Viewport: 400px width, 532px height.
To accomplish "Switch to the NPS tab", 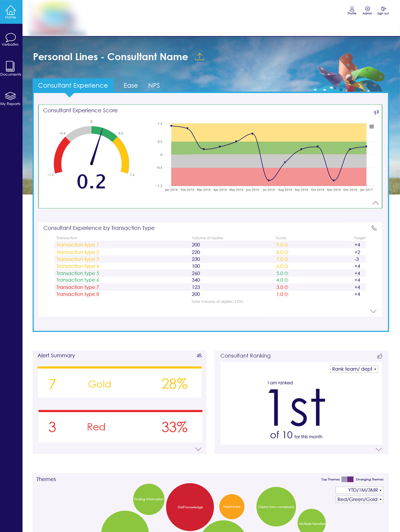I will click(x=154, y=85).
